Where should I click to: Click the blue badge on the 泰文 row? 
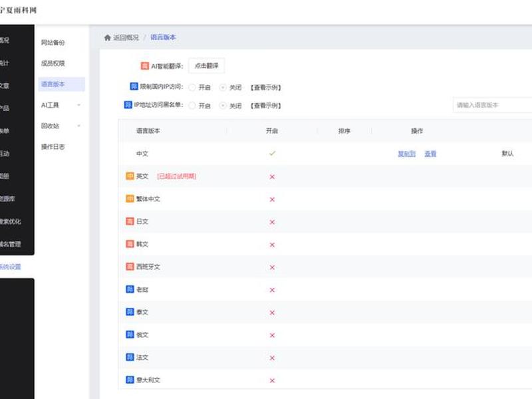point(130,311)
